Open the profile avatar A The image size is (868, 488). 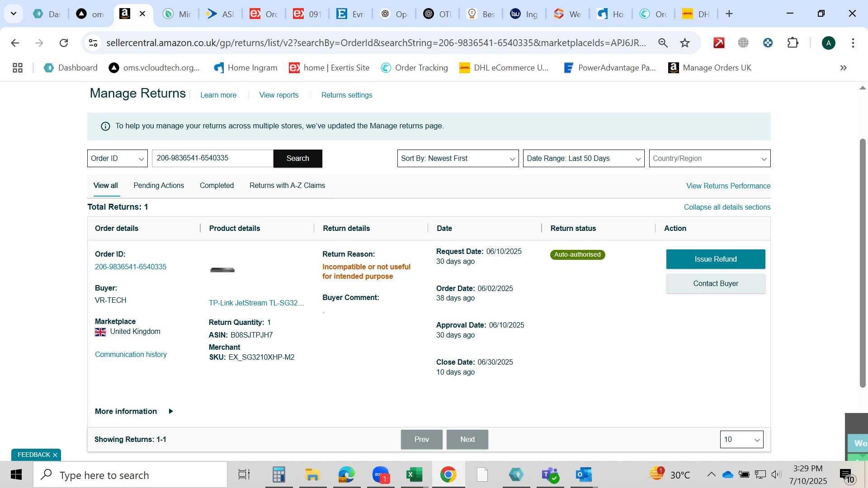(828, 43)
